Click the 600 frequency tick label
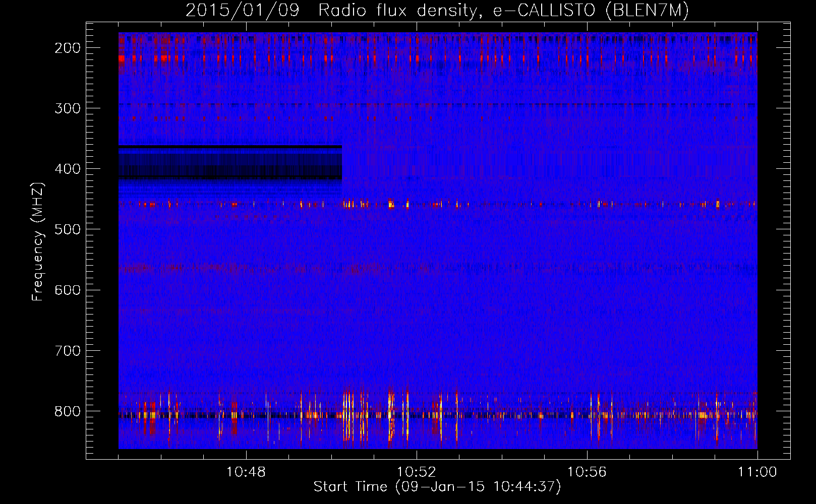This screenshot has height=504, width=816. point(68,290)
